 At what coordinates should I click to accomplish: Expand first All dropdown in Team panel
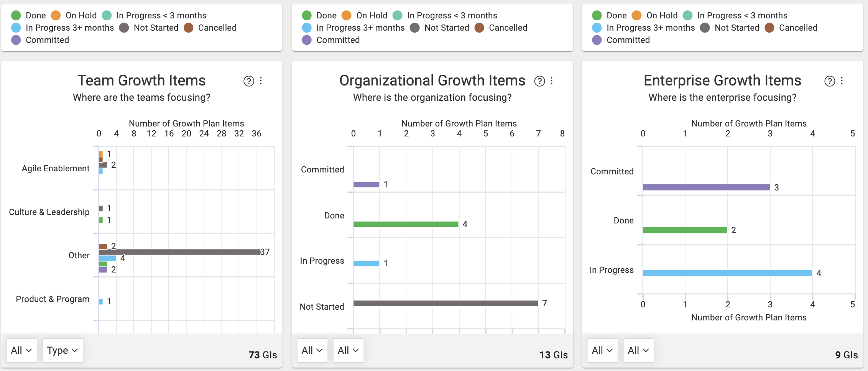pos(21,350)
